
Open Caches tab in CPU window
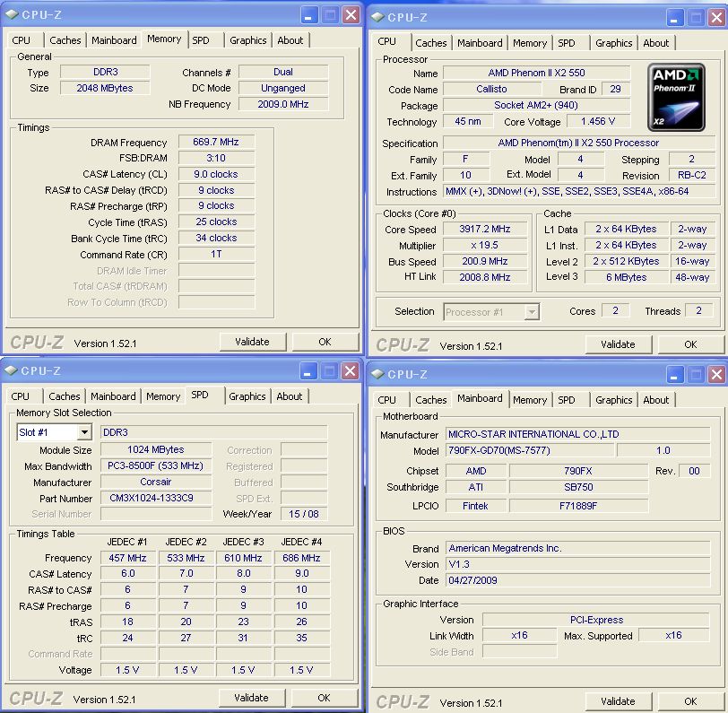tap(431, 43)
